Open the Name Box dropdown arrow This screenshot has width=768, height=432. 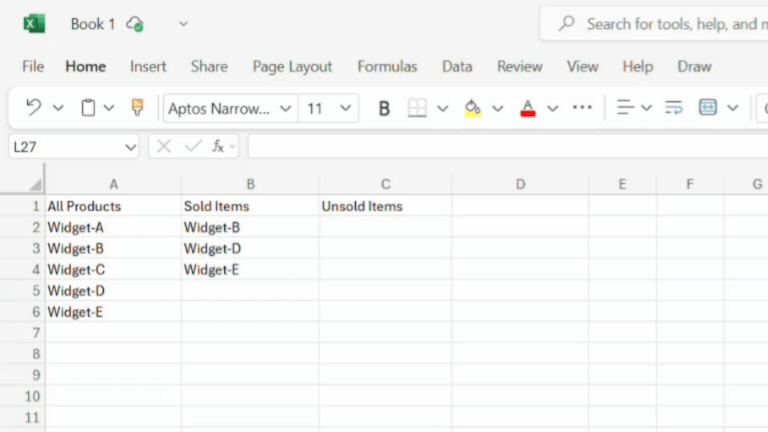130,147
